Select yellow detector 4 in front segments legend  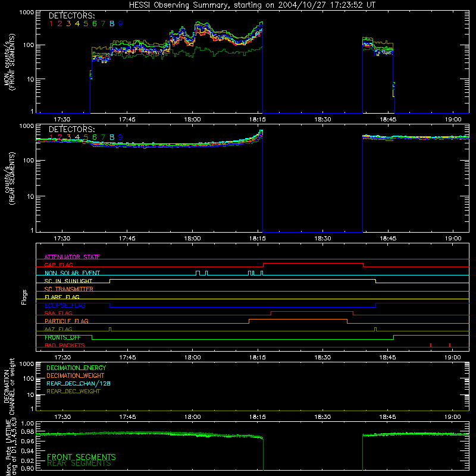coord(77,24)
